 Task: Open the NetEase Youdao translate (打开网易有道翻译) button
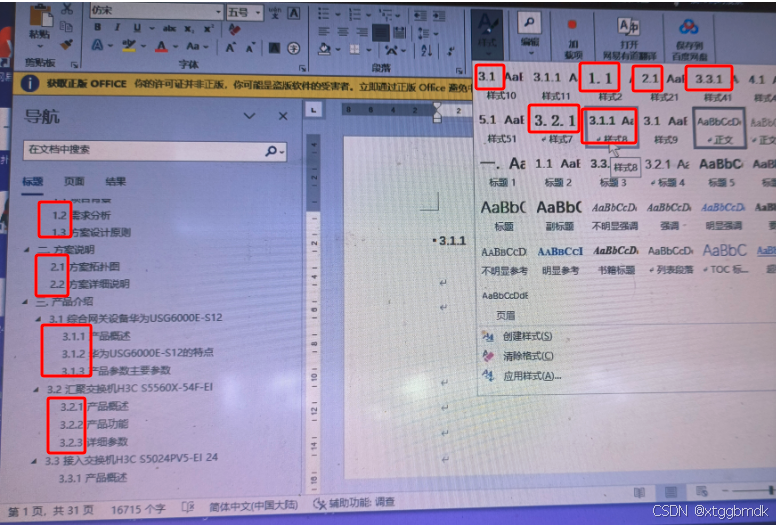tap(629, 37)
